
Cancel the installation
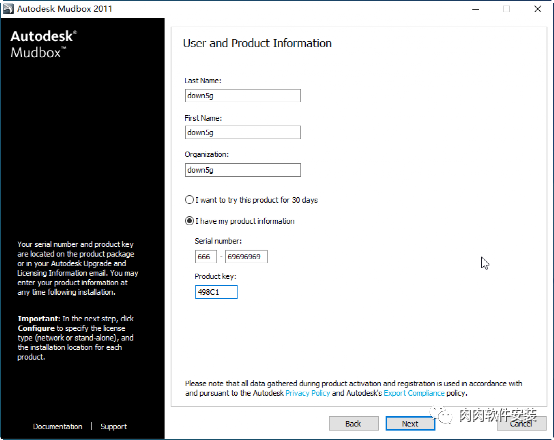[x=521, y=423]
